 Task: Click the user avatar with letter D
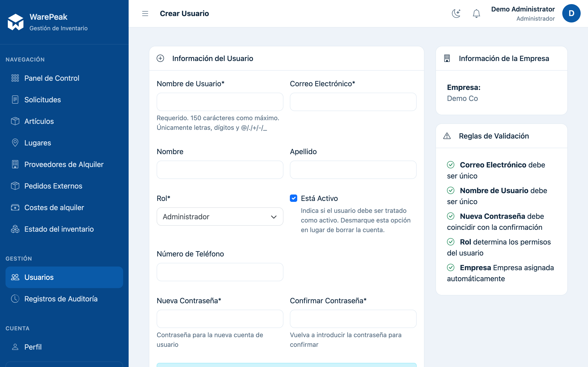click(571, 13)
